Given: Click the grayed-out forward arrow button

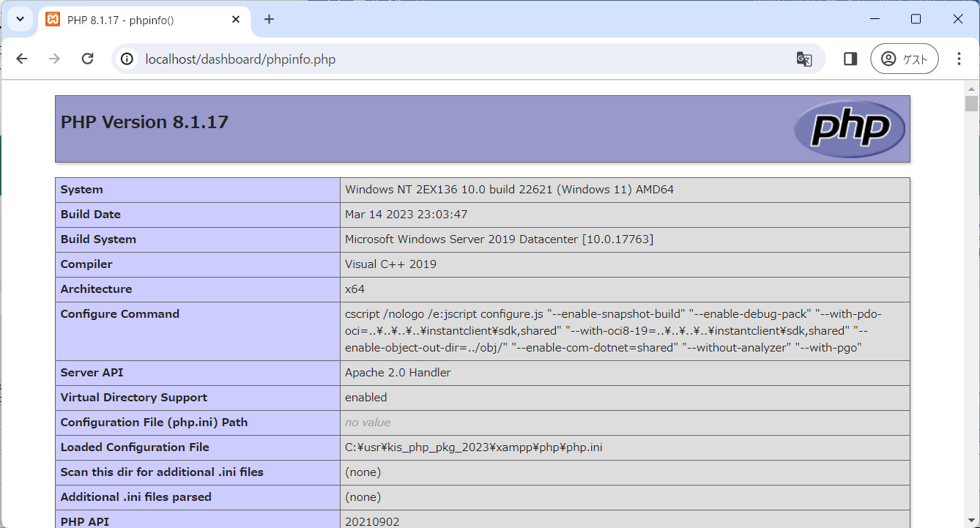Looking at the screenshot, I should pyautogui.click(x=54, y=59).
